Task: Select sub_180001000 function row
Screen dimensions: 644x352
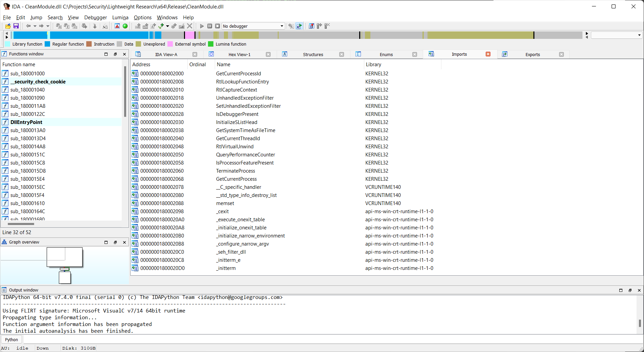Action: point(61,74)
